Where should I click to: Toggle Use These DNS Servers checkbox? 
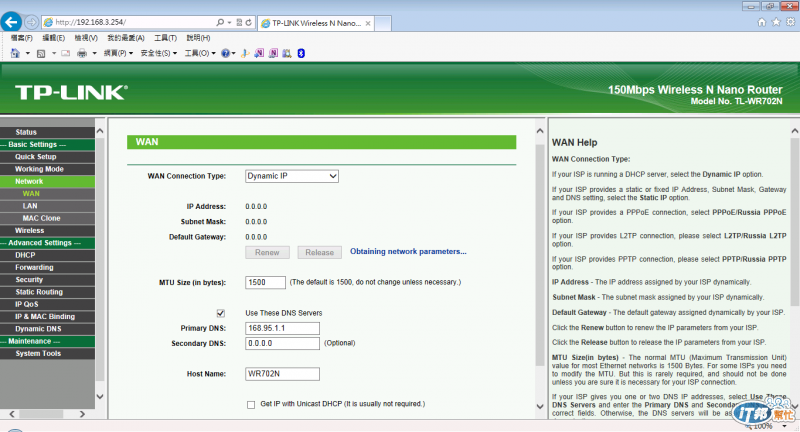[x=221, y=313]
